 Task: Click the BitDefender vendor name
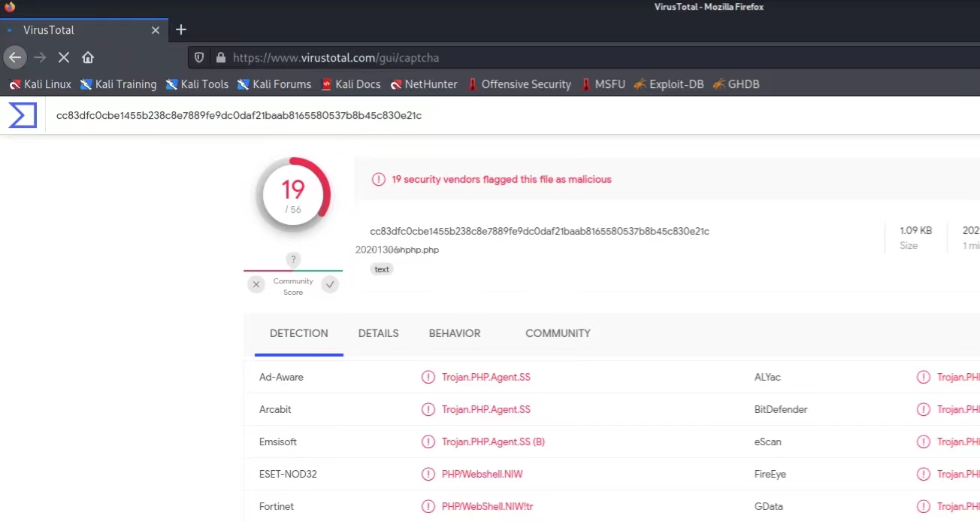(x=781, y=409)
